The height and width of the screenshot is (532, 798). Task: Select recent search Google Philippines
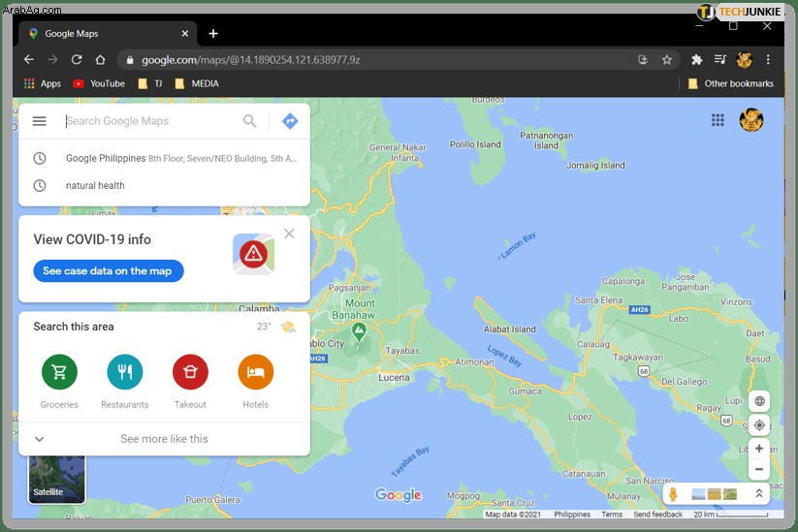[165, 158]
